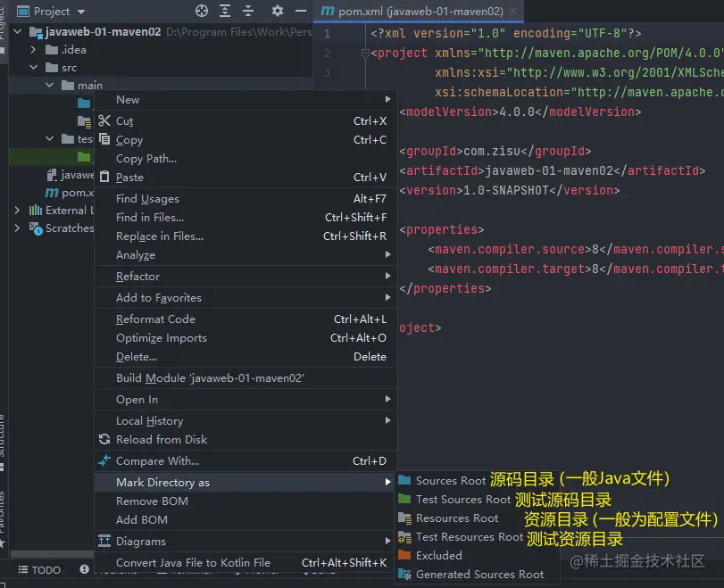Screen dimensions: 724x588
Task: Click the version 1.0-SNAPSHOT line
Action: (509, 190)
